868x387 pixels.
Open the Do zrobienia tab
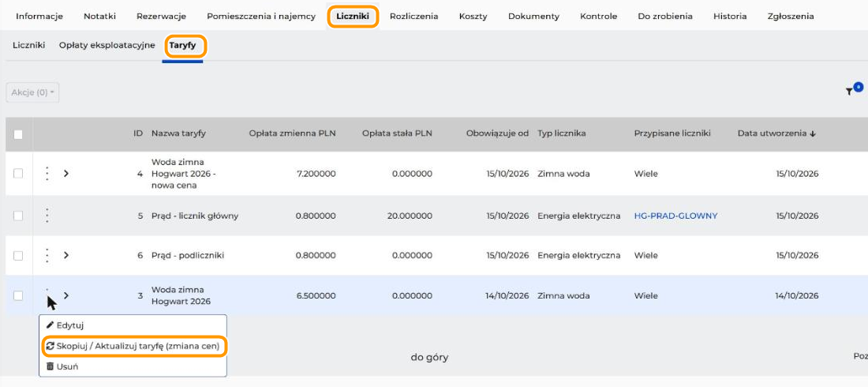pyautogui.click(x=665, y=16)
